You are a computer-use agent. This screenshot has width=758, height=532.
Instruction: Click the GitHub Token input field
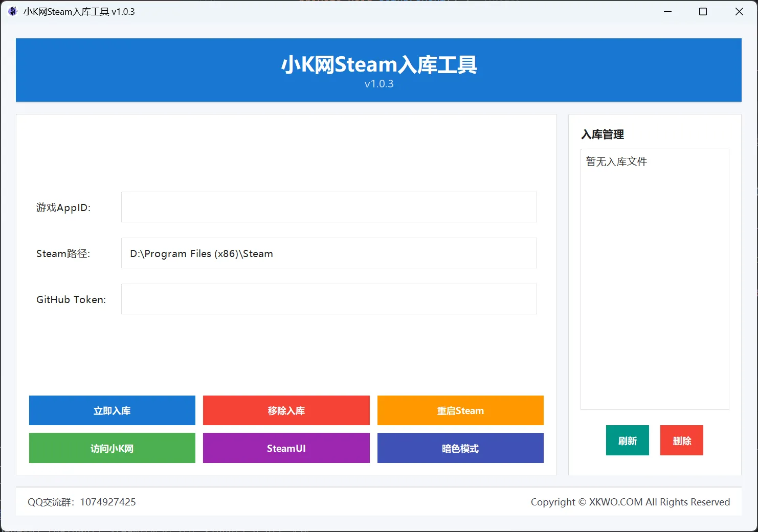pos(329,299)
